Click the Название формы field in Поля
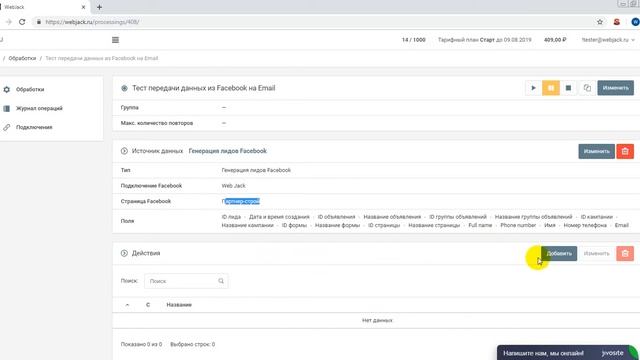The image size is (640, 360). pyautogui.click(x=337, y=225)
